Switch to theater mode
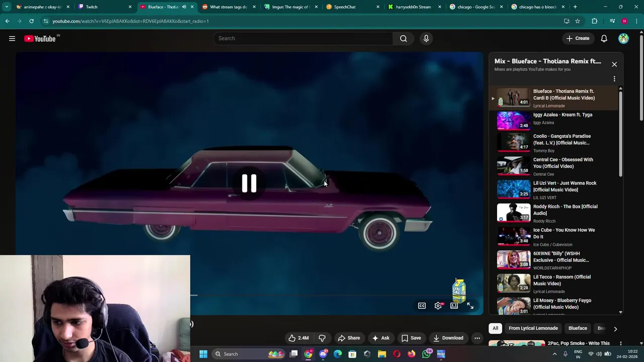Viewport: 644px width, 362px height. click(454, 306)
